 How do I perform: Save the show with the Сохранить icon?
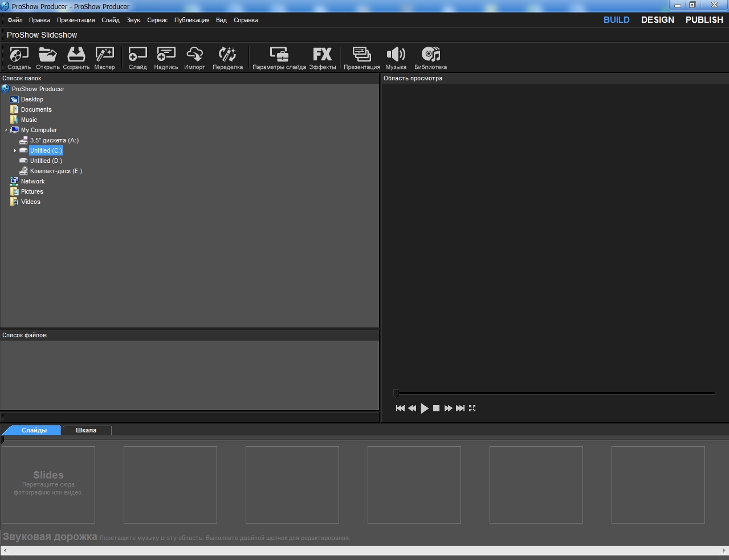pos(76,58)
